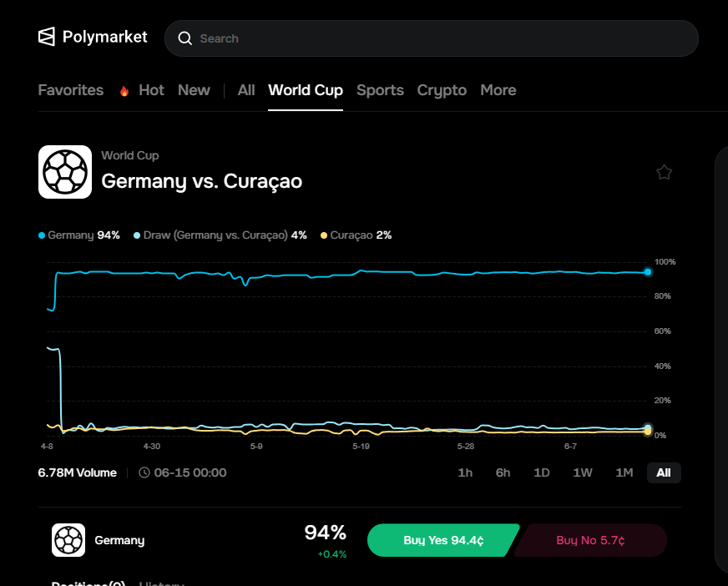Screen dimensions: 728x586
Task: Click the 6-7 date label on chart axis
Action: (x=570, y=447)
